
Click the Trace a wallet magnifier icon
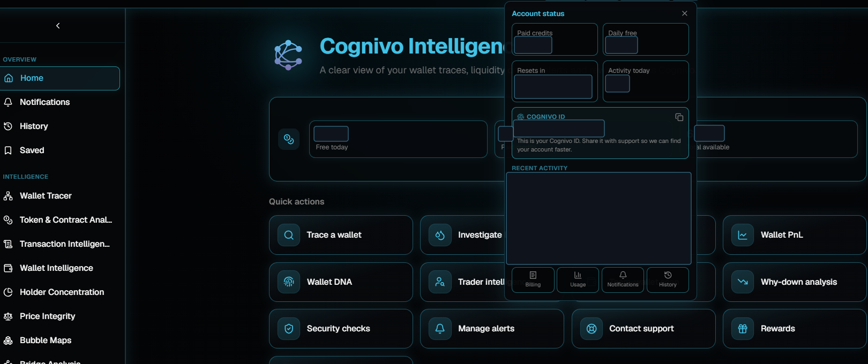(289, 235)
